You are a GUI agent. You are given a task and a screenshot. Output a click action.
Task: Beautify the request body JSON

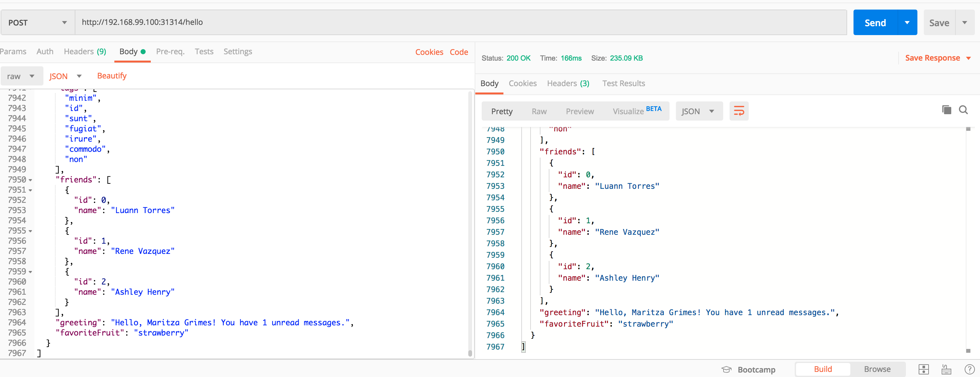pyautogui.click(x=111, y=76)
